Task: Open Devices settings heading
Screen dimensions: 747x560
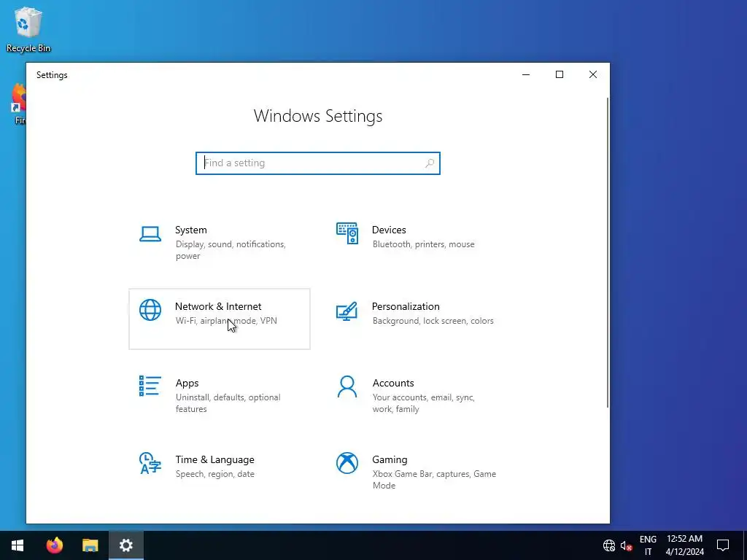Action: point(389,230)
